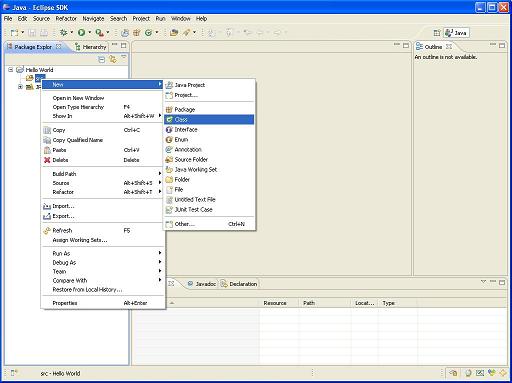512x383 pixels.
Task: Select Class in the New submenu
Action: point(209,119)
